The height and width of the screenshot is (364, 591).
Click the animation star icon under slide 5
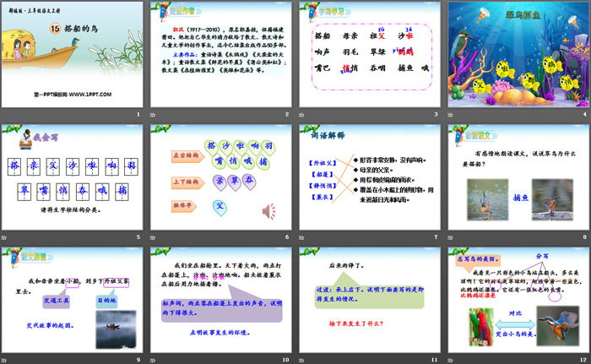(4, 237)
